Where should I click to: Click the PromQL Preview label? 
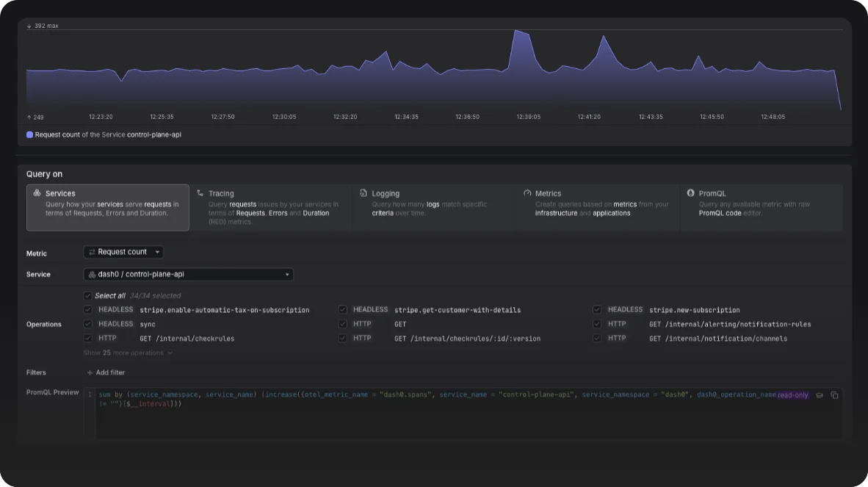coord(53,392)
